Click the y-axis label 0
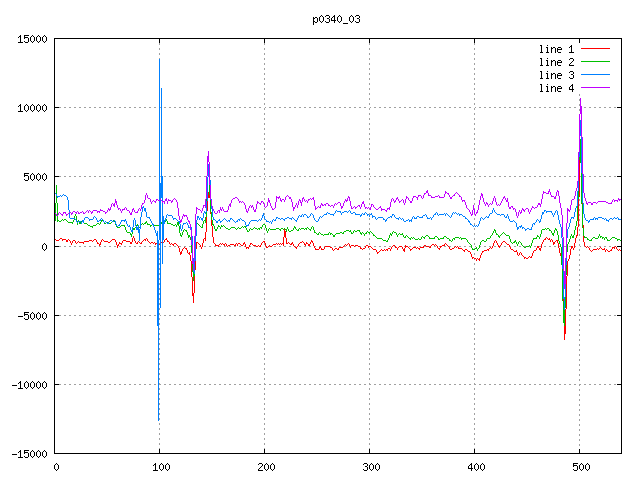 click(44, 247)
